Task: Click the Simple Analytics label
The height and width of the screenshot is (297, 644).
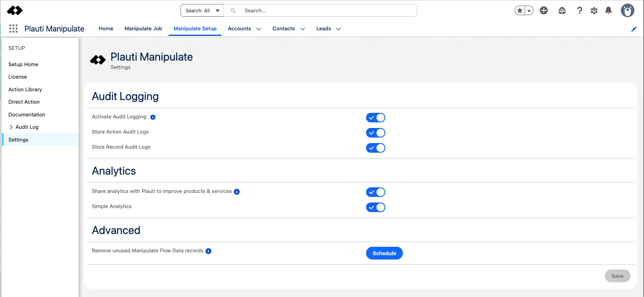Action: coord(112,207)
